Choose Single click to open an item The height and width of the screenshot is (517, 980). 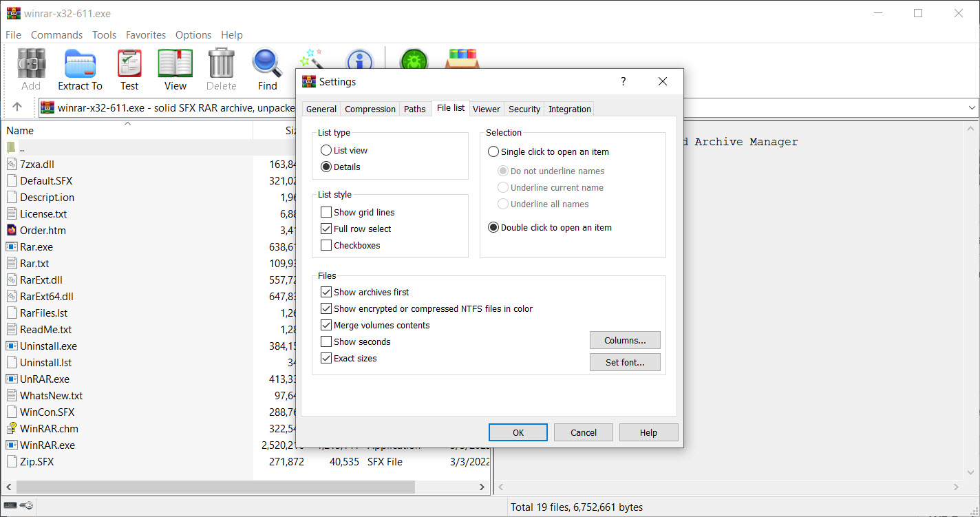coord(493,151)
